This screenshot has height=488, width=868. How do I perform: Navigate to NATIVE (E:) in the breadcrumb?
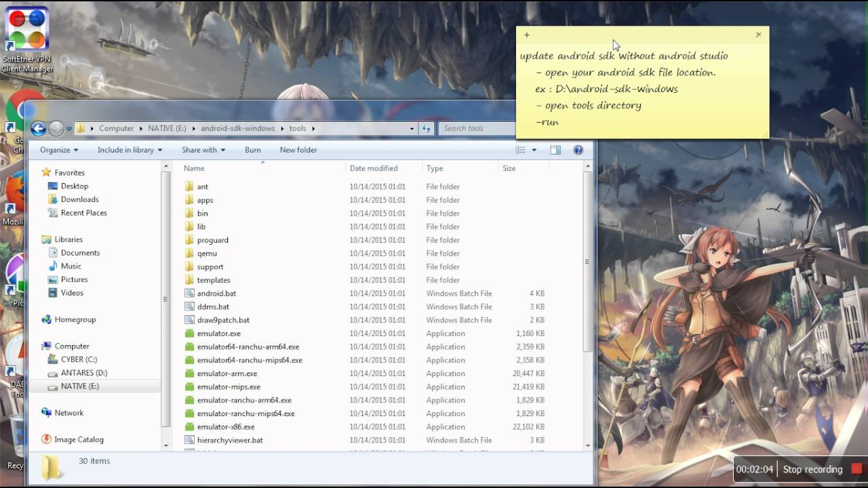[x=167, y=128]
